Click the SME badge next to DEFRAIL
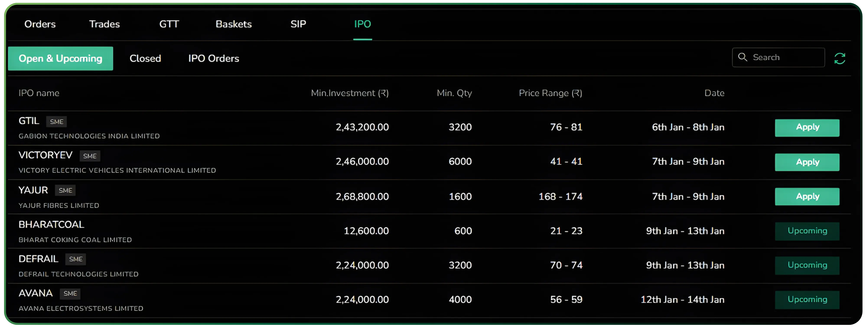This screenshot has width=868, height=330. [75, 259]
